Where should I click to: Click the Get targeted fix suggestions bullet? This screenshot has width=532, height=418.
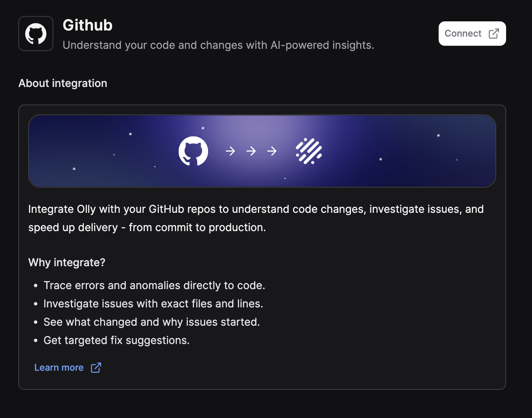coord(116,340)
